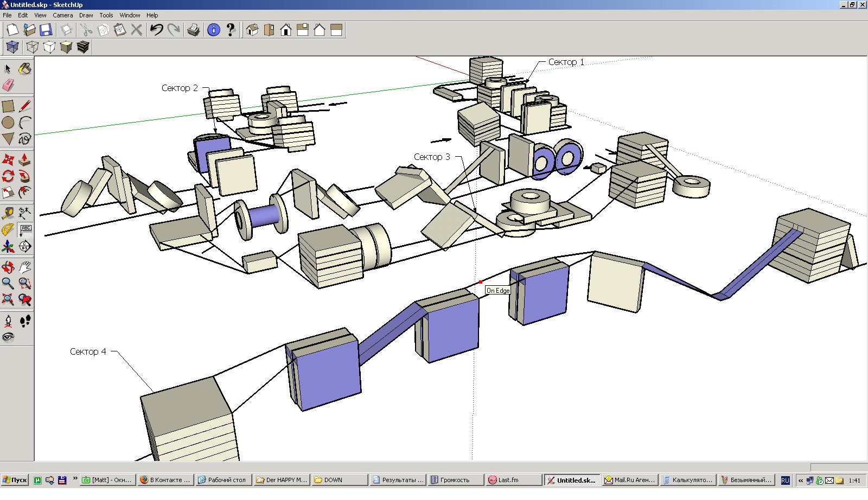868x500 pixels.
Task: Activate the Push/Pull tool
Action: [x=24, y=159]
